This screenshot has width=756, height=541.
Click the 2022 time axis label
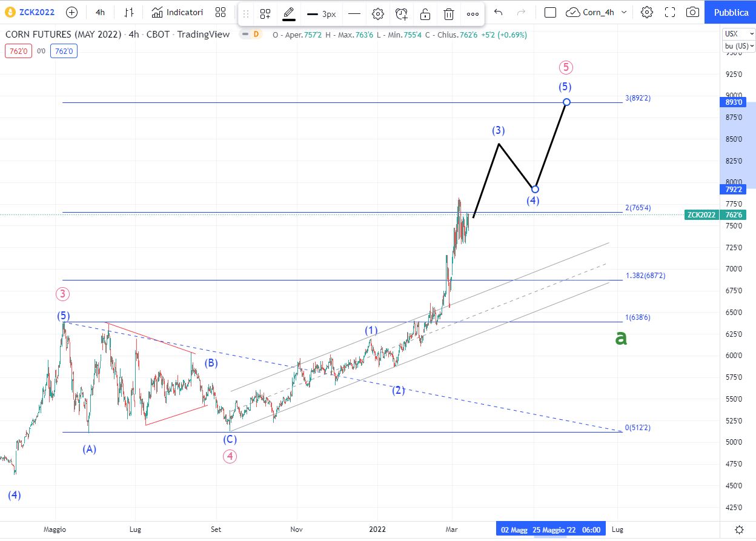pyautogui.click(x=377, y=529)
